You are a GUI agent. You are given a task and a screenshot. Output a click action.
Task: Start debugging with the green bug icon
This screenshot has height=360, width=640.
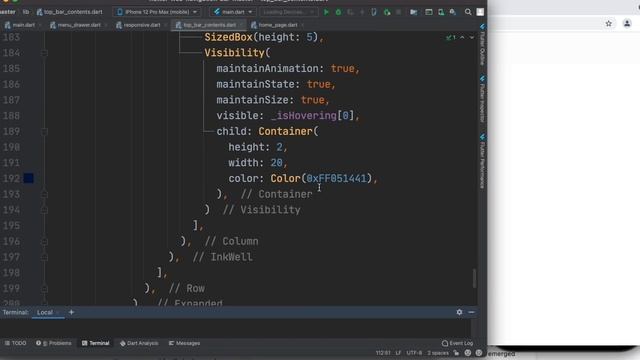point(338,12)
